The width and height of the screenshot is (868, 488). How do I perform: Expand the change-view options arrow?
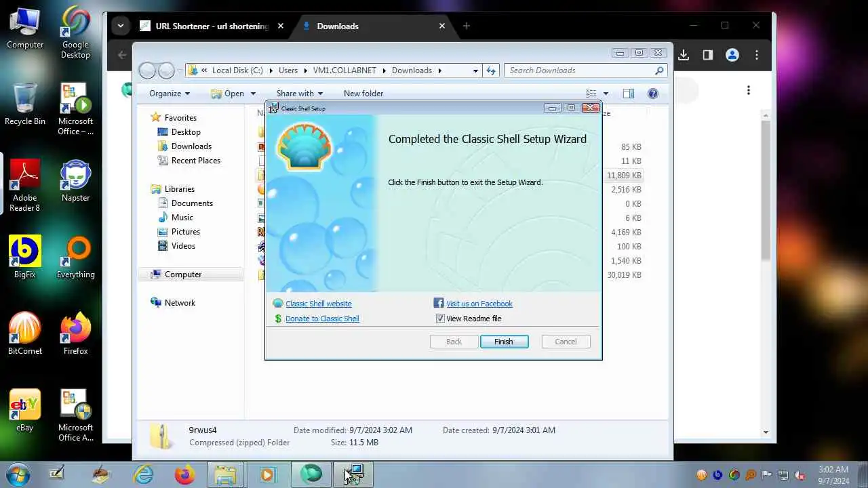606,94
